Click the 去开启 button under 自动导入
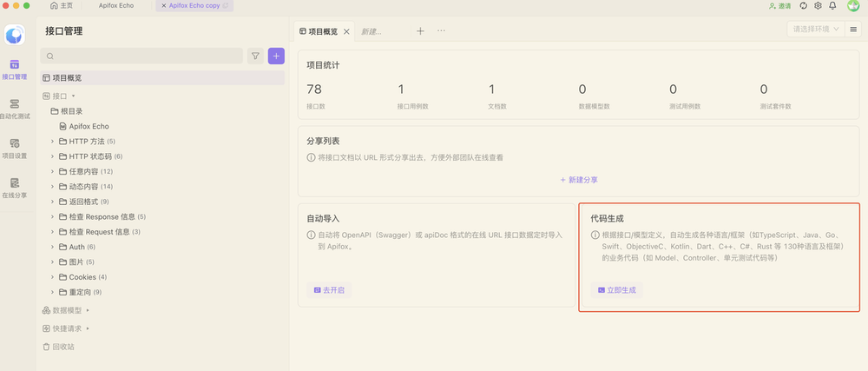Viewport: 868px width, 371px height. [329, 289]
